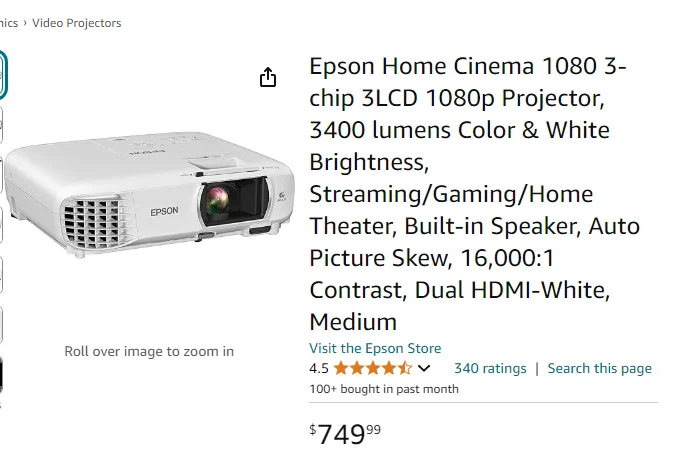Select the highlighted first image thumbnail
This screenshot has height=459, width=683.
(x=2, y=73)
